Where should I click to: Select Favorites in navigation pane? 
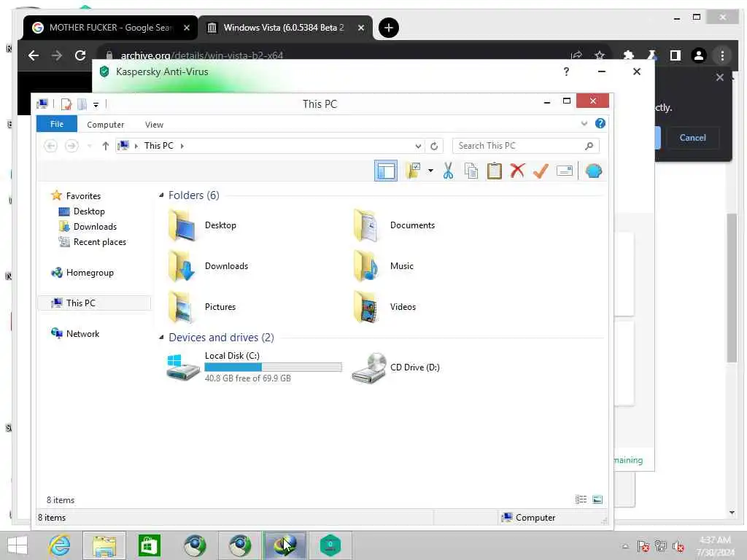click(x=76, y=195)
